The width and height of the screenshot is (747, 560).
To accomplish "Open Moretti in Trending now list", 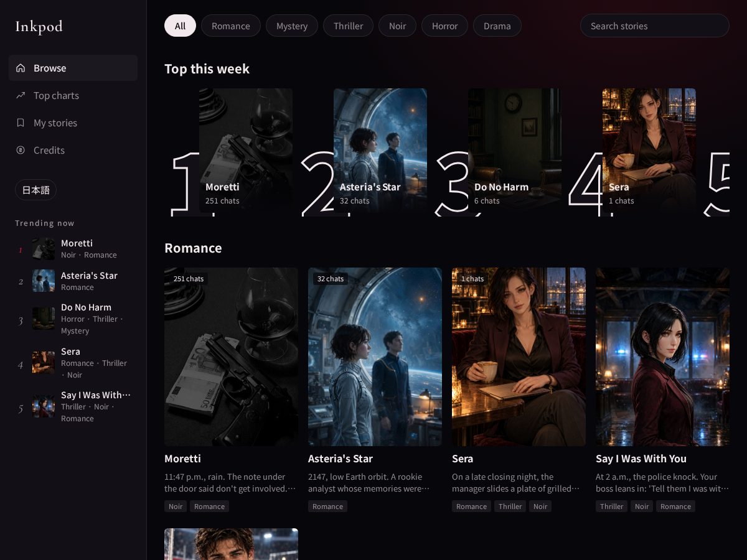I will 73,249.
